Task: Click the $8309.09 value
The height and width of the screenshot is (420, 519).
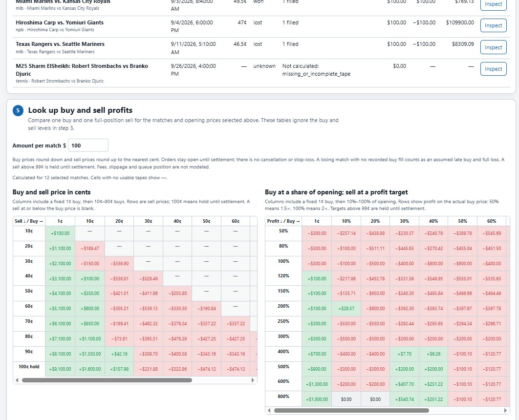Action: coord(463,44)
